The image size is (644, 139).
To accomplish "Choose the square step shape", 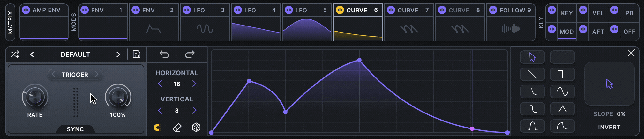I will click(x=563, y=74).
